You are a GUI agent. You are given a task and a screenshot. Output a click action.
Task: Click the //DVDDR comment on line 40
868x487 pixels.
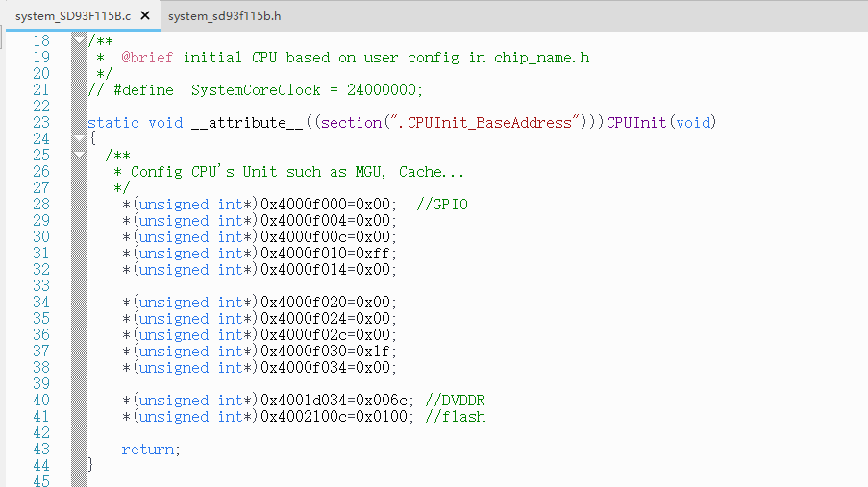click(x=455, y=401)
